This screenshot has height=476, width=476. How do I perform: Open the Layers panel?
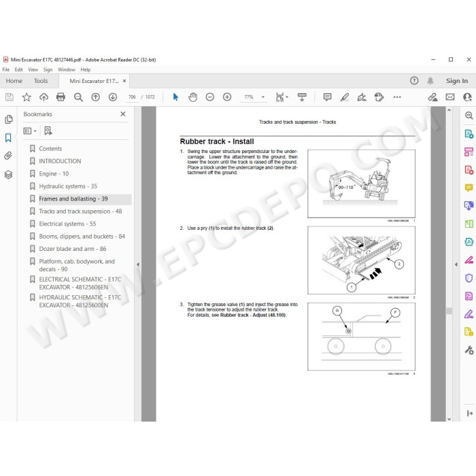point(8,175)
